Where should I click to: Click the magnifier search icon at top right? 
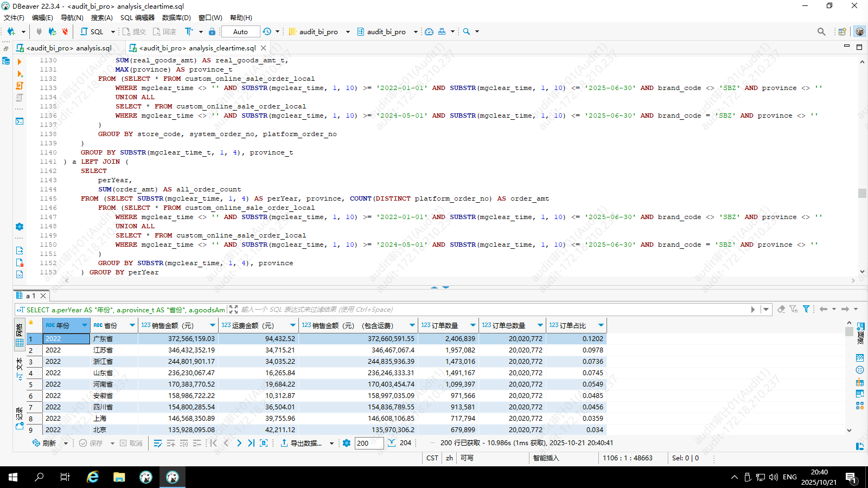click(x=821, y=31)
